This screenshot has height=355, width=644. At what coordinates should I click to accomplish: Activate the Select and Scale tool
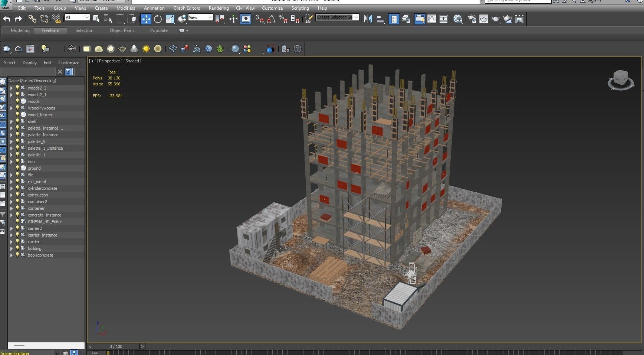(170, 19)
